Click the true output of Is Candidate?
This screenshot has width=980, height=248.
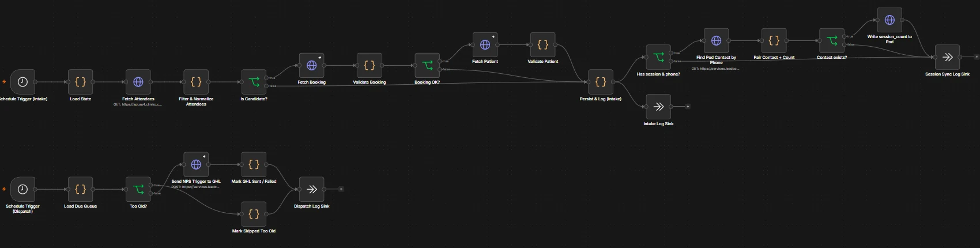coord(266,78)
